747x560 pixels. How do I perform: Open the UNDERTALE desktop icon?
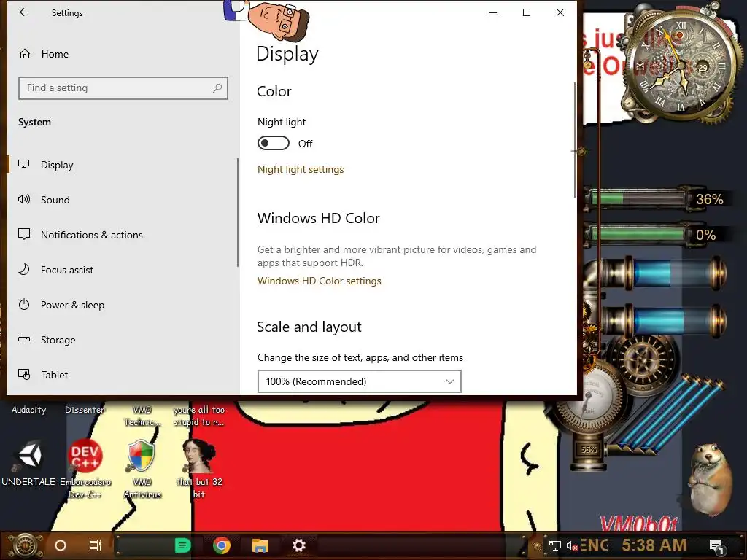click(x=28, y=463)
